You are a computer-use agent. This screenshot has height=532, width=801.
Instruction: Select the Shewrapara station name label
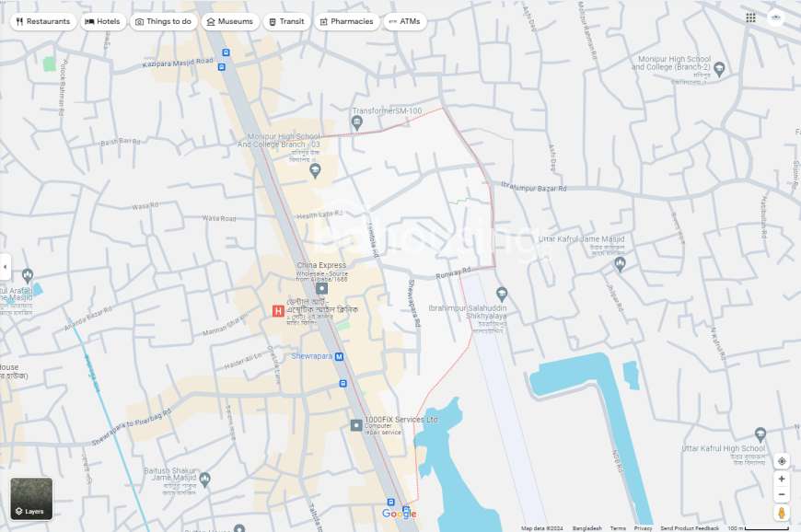tap(311, 356)
